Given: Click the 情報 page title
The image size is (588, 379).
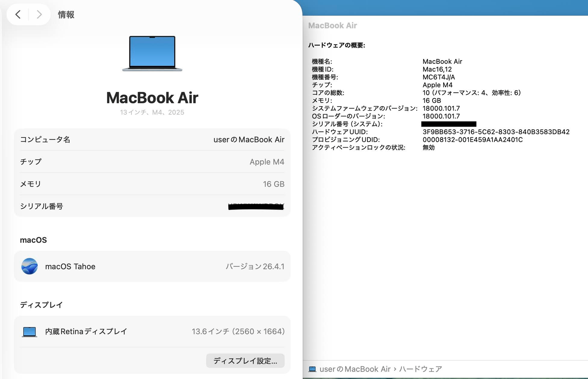Looking at the screenshot, I should pyautogui.click(x=66, y=15).
